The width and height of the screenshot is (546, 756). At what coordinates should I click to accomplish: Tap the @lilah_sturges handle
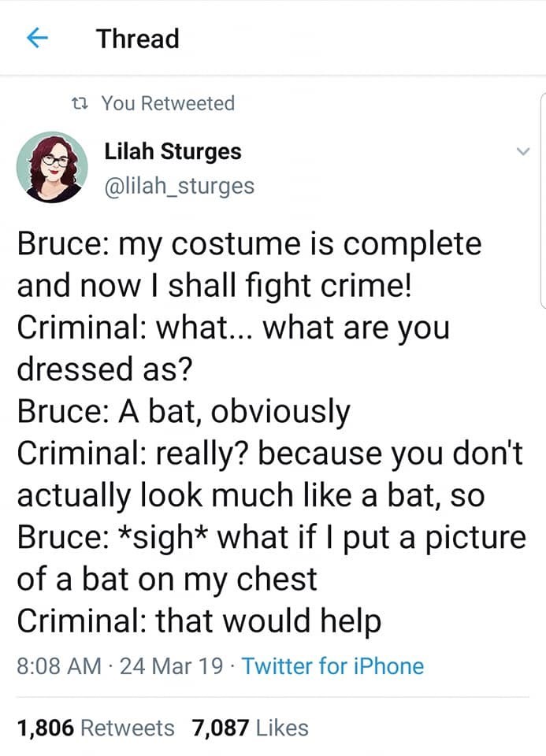[179, 186]
